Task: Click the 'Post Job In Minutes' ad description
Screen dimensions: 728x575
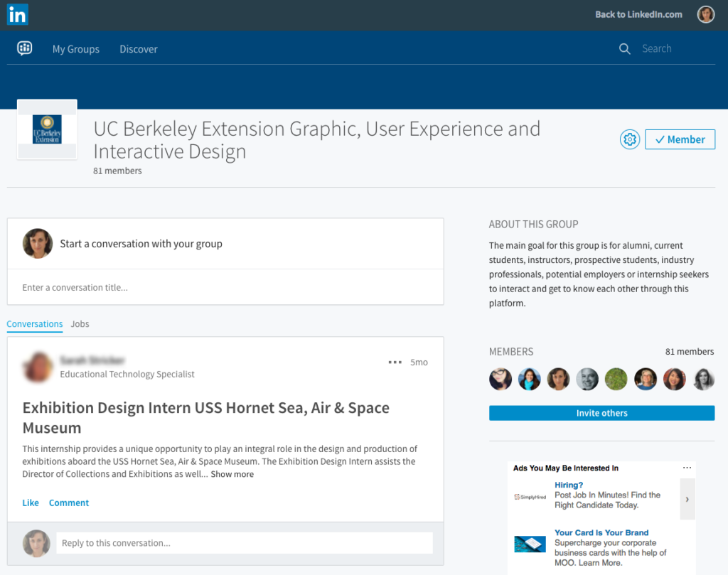Action: 607,500
